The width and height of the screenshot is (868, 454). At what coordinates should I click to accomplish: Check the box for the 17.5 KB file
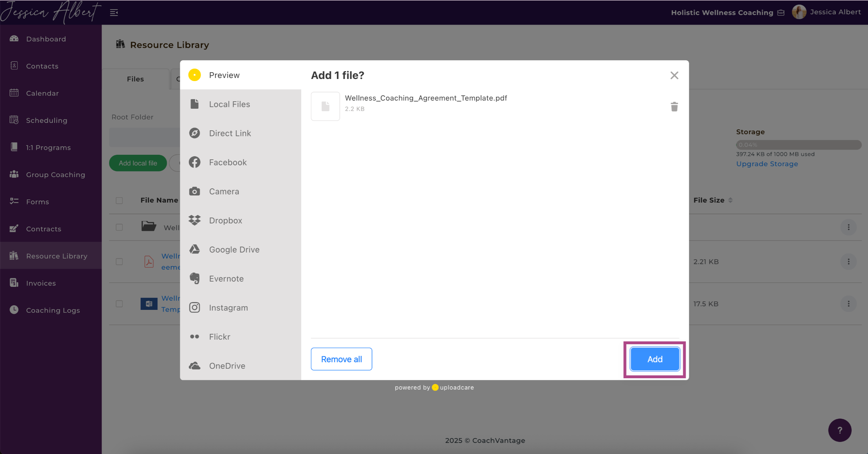[119, 304]
